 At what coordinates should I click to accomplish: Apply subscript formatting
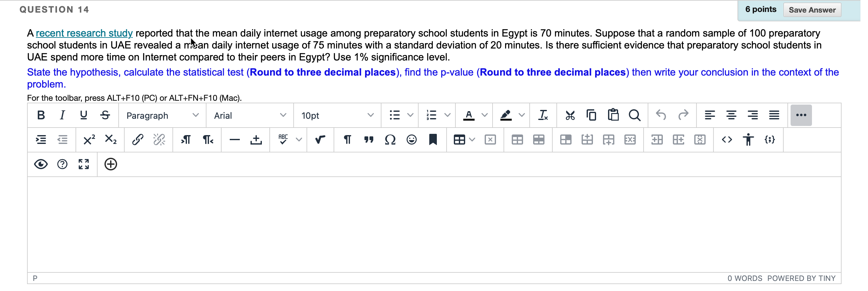point(110,140)
